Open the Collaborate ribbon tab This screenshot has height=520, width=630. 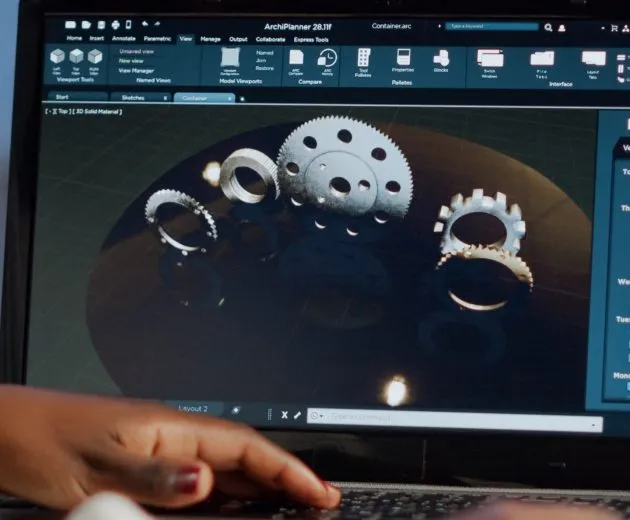270,39
